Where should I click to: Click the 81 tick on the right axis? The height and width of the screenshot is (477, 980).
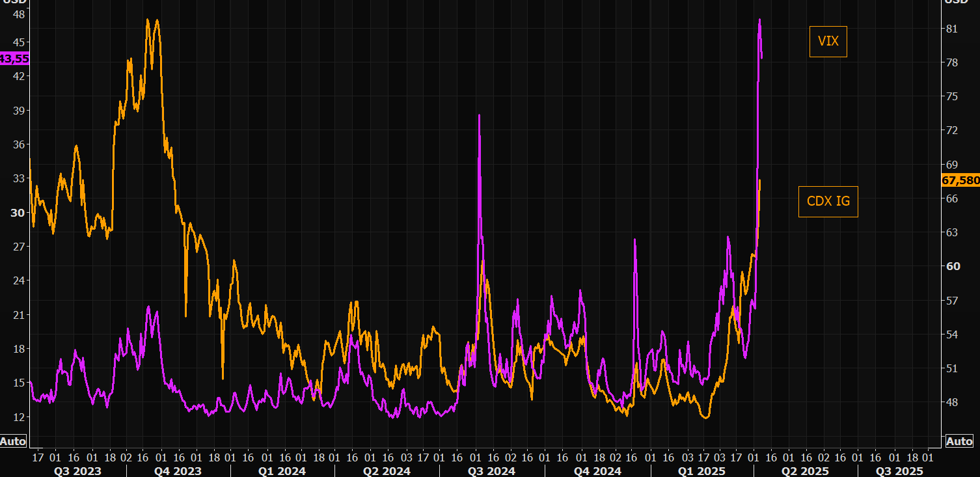(x=953, y=29)
